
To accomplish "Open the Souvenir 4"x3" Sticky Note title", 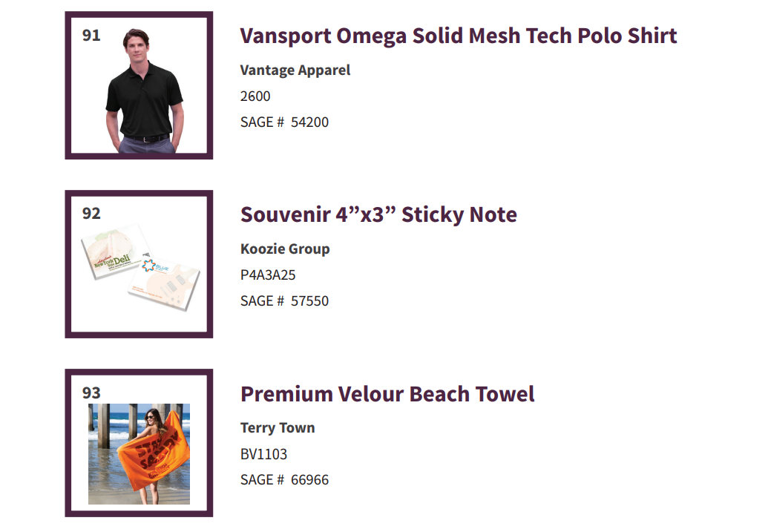I will pos(378,215).
